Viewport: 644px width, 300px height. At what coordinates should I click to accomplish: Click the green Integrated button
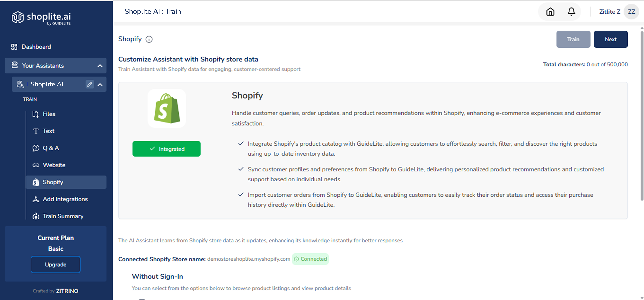167,149
